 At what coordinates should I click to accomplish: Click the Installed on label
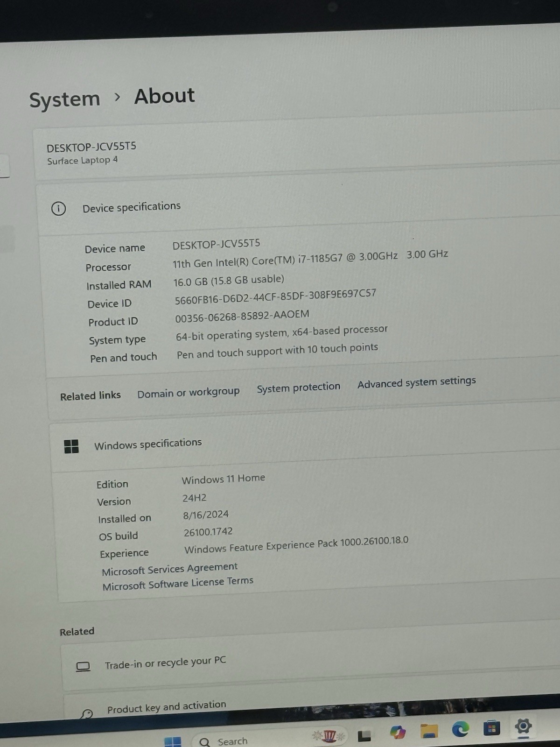click(x=125, y=519)
